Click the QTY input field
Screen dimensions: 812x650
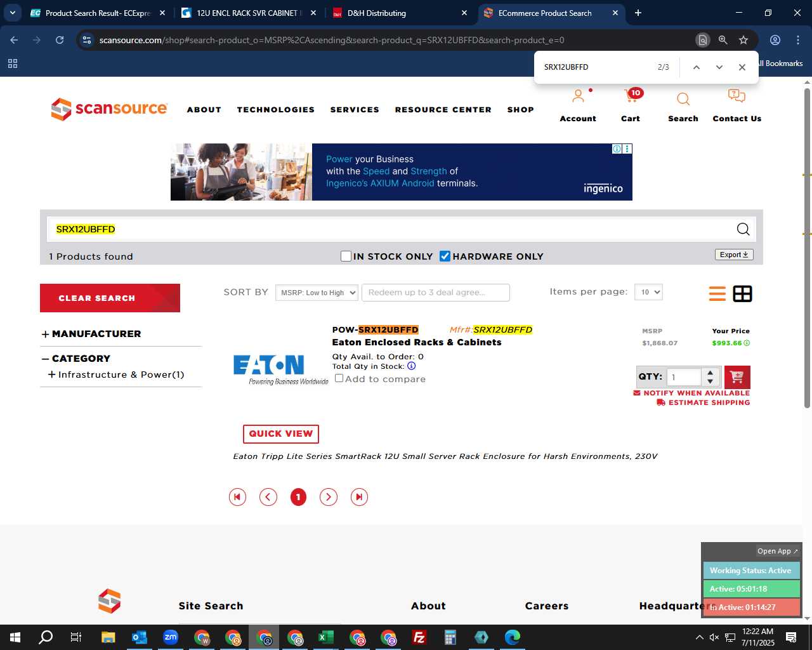tap(684, 377)
